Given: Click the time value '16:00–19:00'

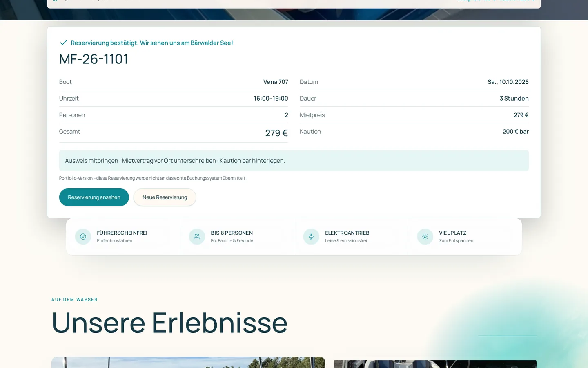Looking at the screenshot, I should (x=271, y=99).
